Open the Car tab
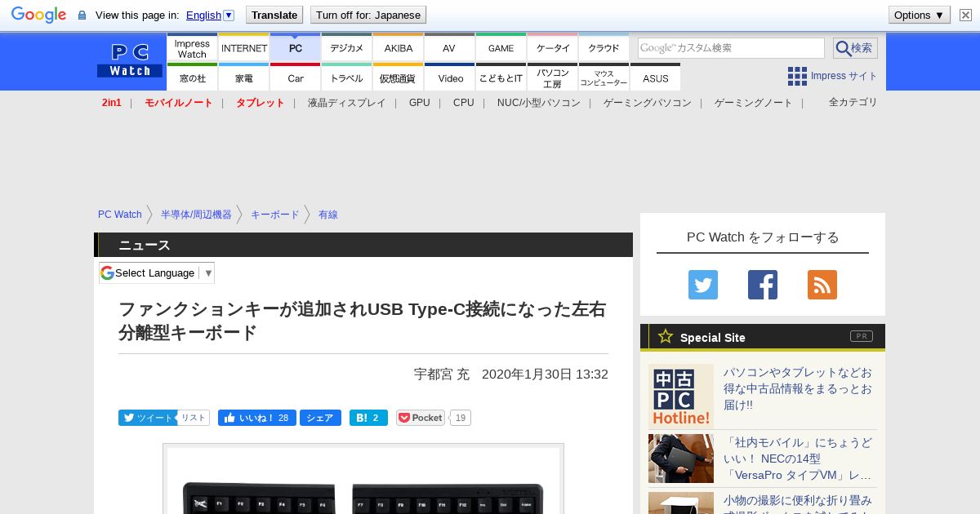Viewport: 980px width, 514px height. coord(296,78)
